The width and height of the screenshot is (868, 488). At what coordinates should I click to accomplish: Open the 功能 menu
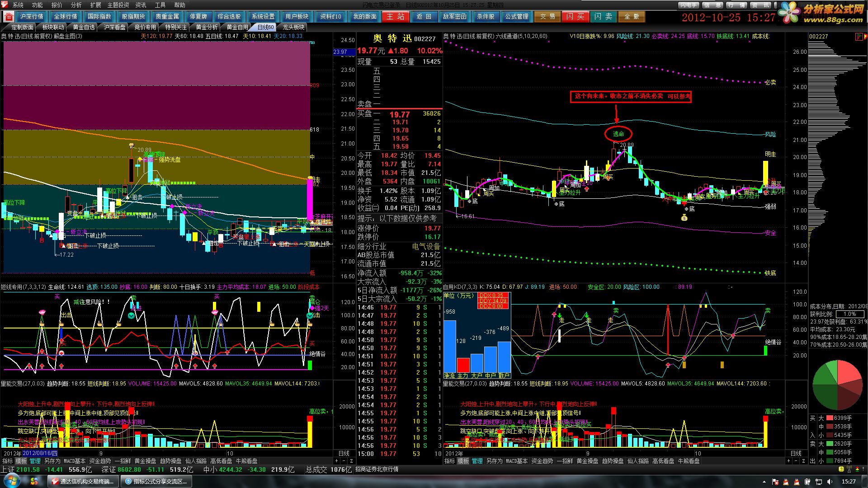pyautogui.click(x=38, y=5)
